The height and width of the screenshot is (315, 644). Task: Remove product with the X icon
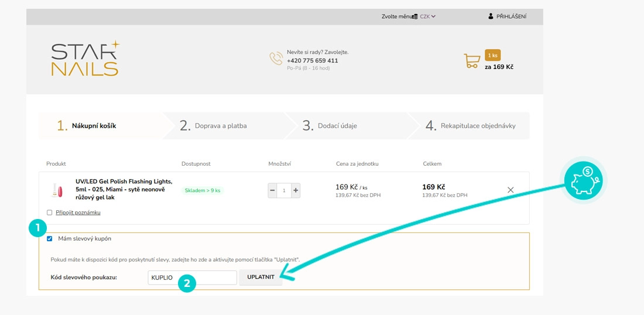coord(511,190)
